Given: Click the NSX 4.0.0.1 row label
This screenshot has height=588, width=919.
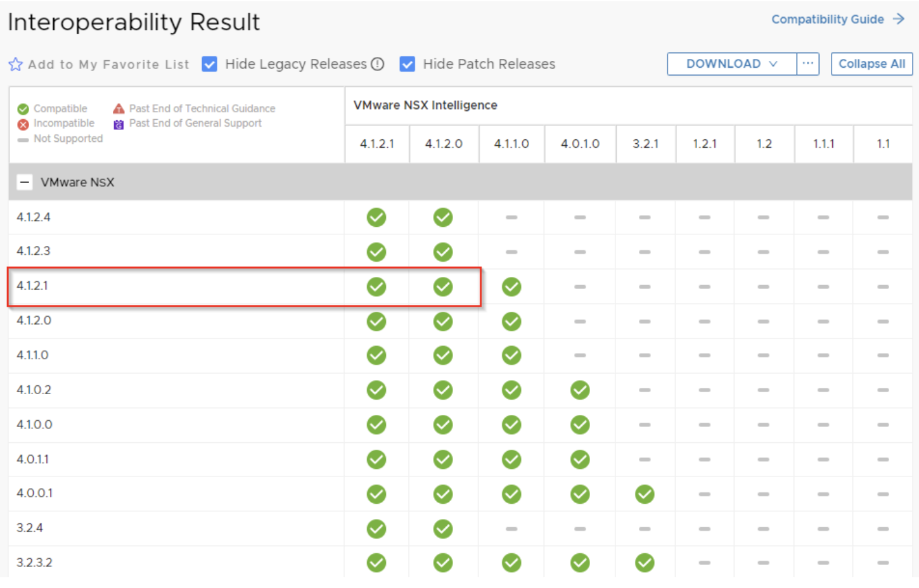Looking at the screenshot, I should (34, 493).
